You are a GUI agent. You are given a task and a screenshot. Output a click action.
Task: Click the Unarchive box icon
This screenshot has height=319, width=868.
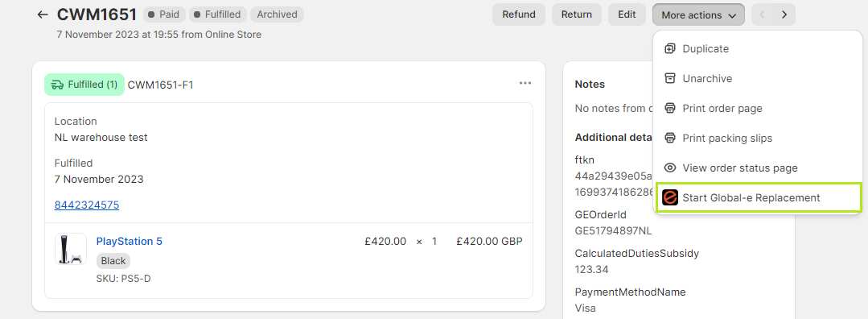point(670,78)
